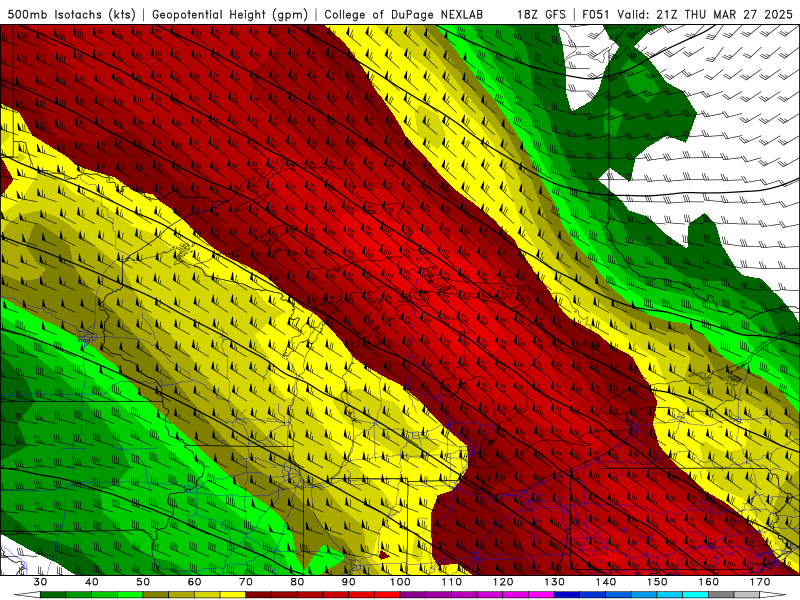Click the bright magenta 125-130 kt colorbar segment
Screen dimensions: 800x600
click(541, 595)
